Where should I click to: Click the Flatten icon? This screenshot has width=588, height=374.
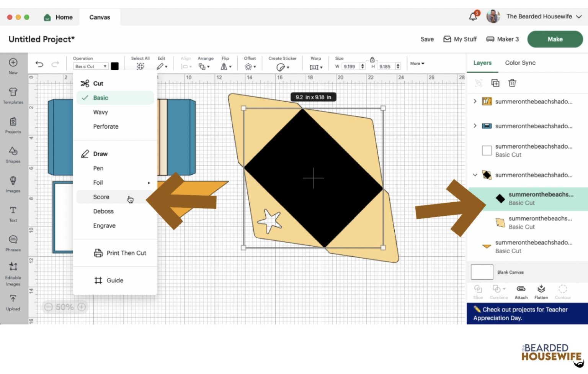coord(541,292)
